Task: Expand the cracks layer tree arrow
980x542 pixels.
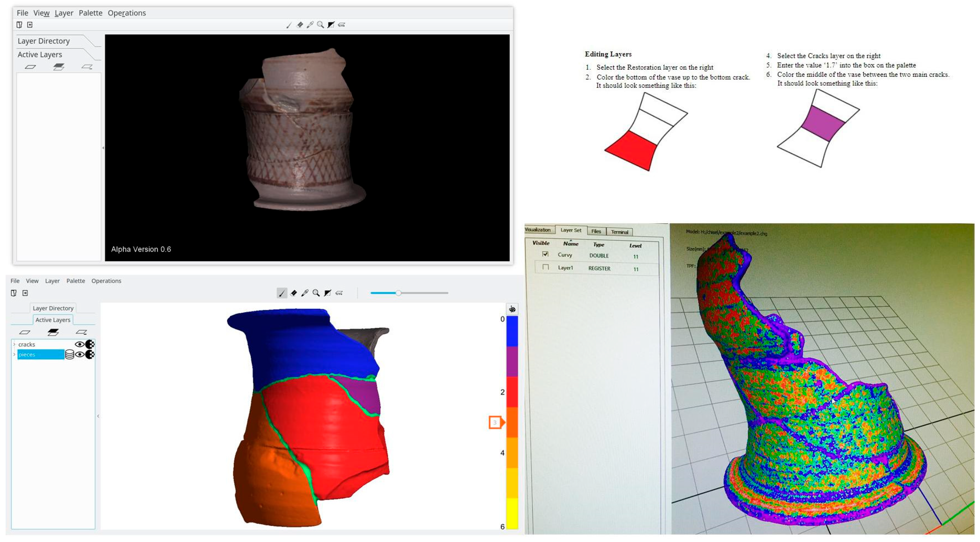Action: pyautogui.click(x=14, y=345)
